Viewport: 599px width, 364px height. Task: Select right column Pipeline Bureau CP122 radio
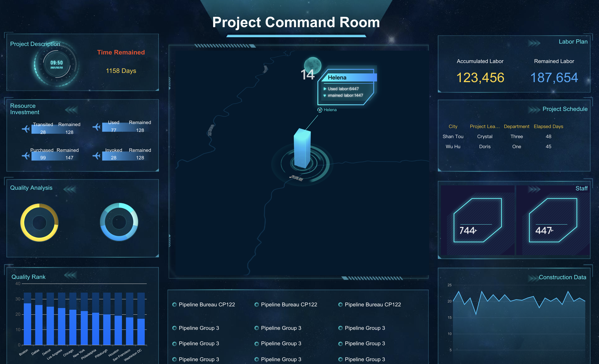pyautogui.click(x=340, y=305)
